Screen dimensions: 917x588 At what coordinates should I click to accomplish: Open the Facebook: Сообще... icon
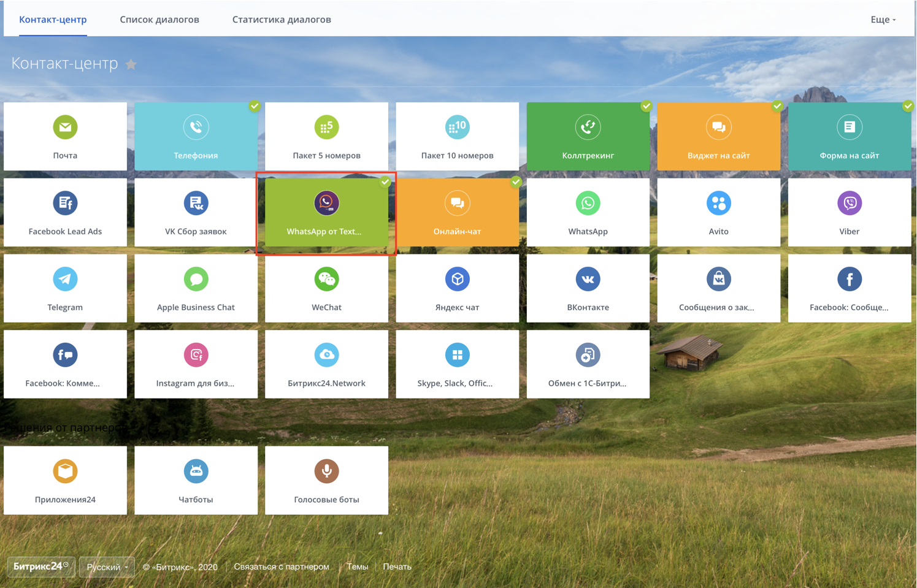tap(850, 279)
